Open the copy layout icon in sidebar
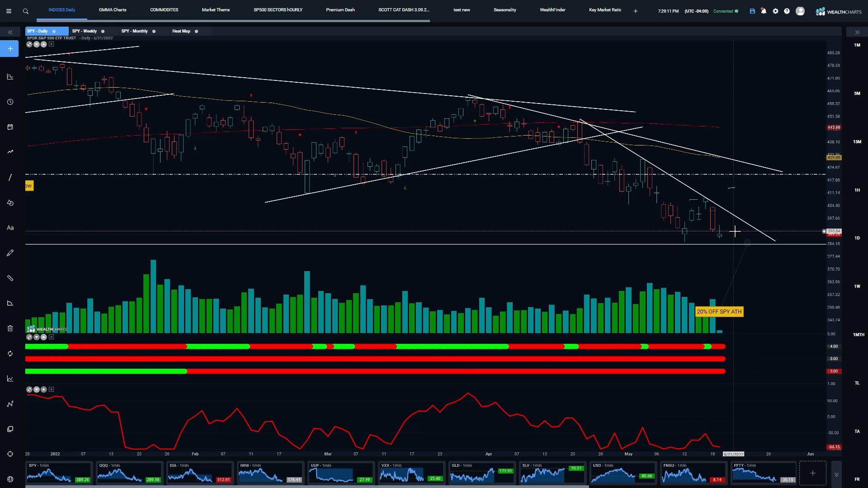 pos(10,429)
